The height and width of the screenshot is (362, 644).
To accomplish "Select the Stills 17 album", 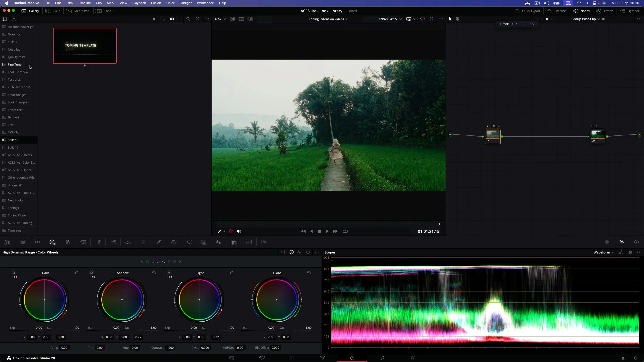I will pos(13,147).
